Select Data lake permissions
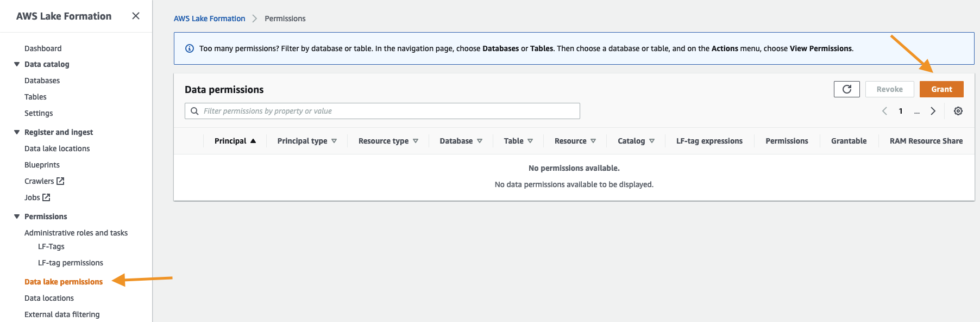980x322 pixels. pyautogui.click(x=64, y=282)
